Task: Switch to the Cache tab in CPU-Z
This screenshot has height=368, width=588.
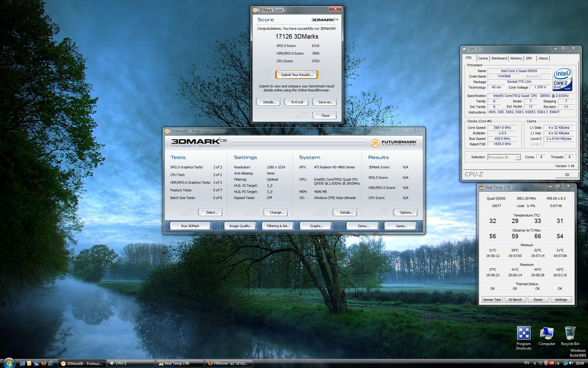Action: coord(483,58)
